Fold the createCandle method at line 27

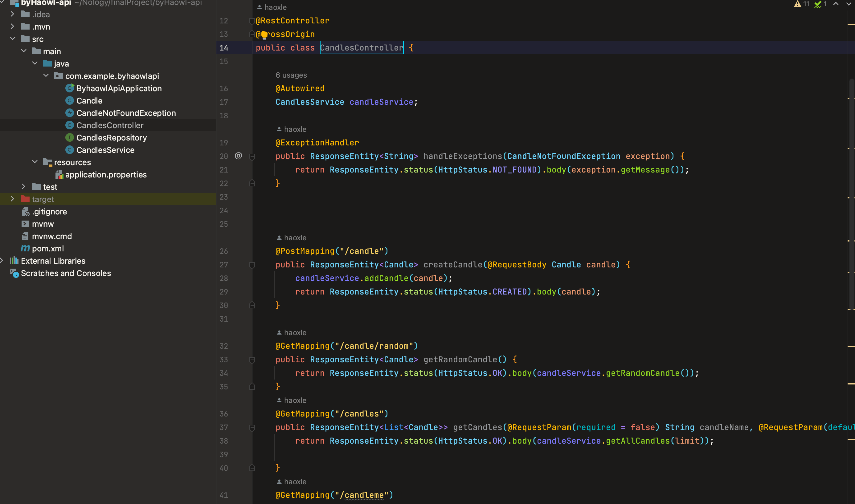point(252,265)
